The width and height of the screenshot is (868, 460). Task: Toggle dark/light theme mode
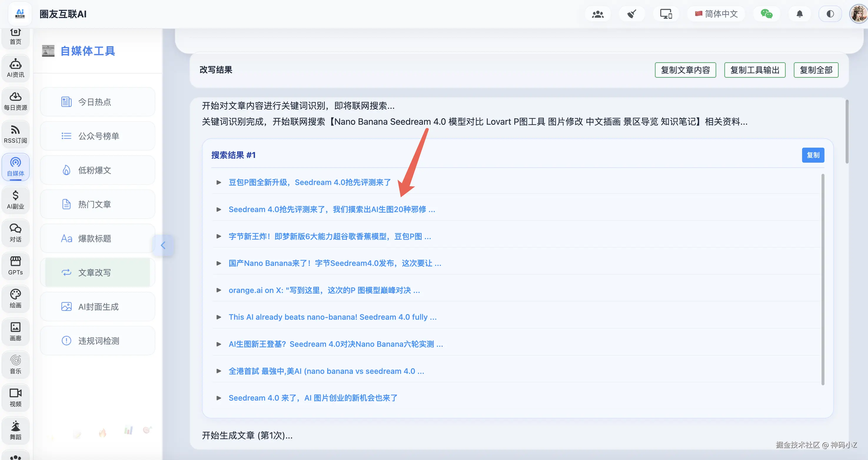(830, 14)
